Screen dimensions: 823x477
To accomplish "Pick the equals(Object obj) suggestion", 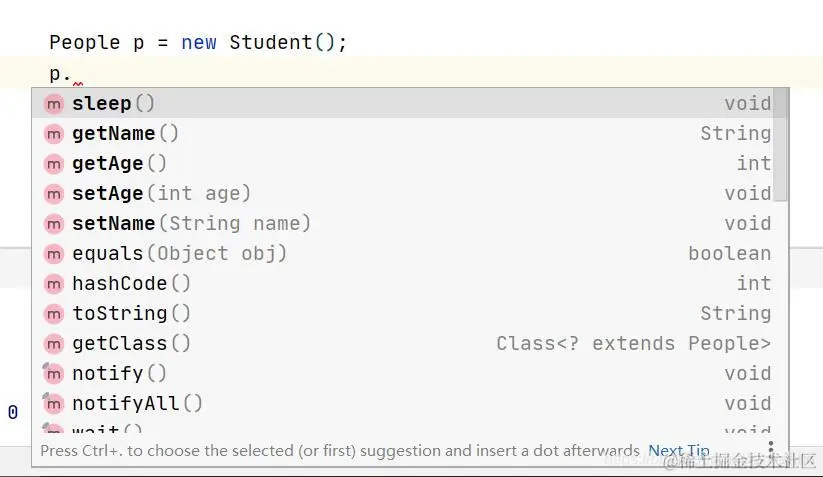I will (x=179, y=254).
